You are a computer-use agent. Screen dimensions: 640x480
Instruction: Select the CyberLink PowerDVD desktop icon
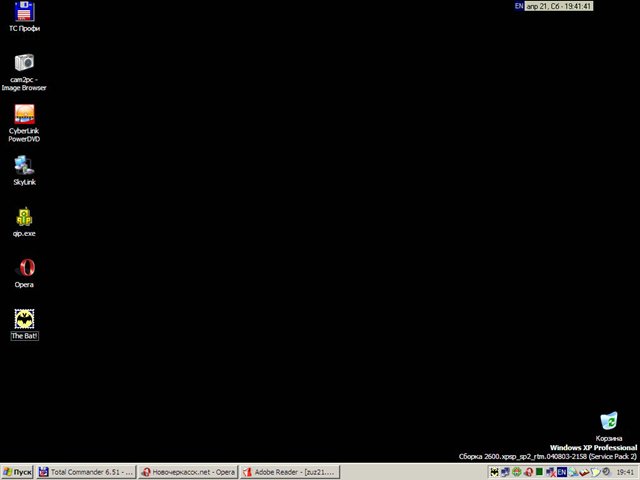click(24, 123)
